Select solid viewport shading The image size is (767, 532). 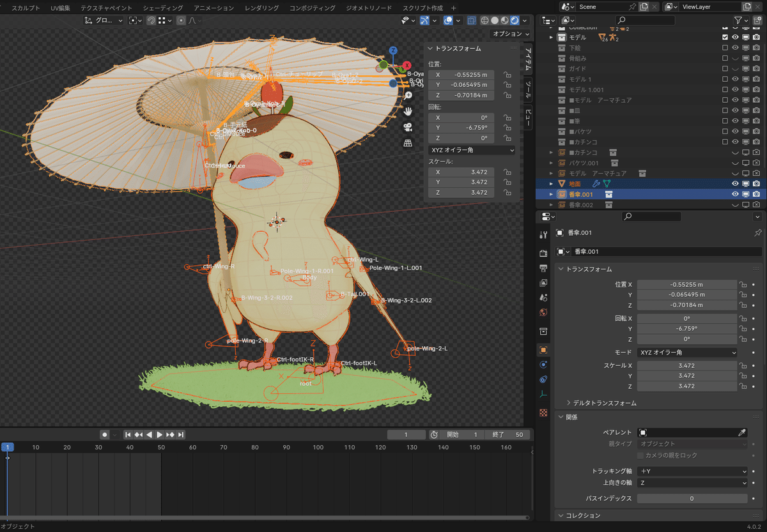click(x=495, y=20)
